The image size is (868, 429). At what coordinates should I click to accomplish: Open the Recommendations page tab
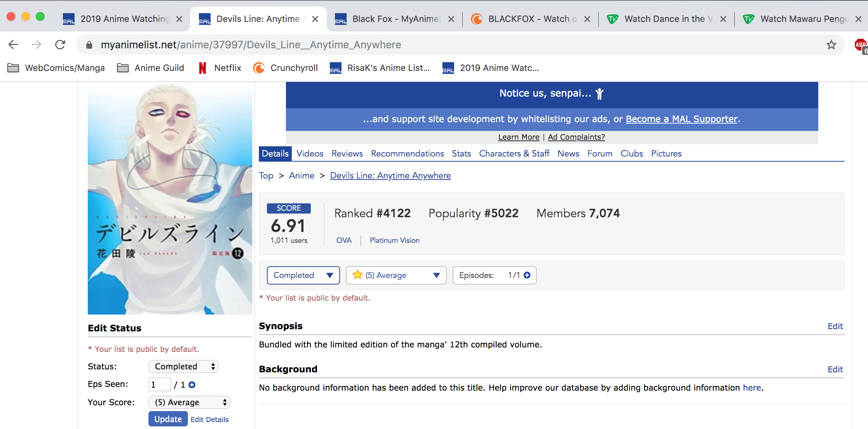407,154
